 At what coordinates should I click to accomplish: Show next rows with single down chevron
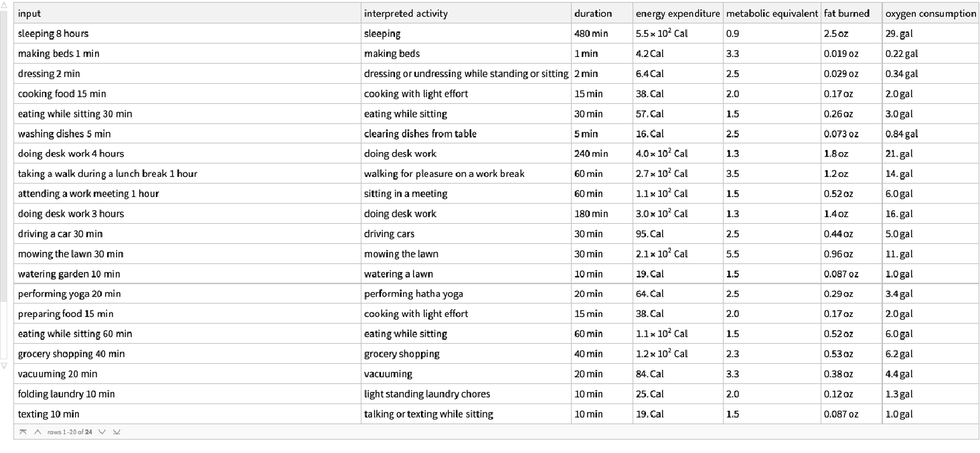click(x=102, y=432)
